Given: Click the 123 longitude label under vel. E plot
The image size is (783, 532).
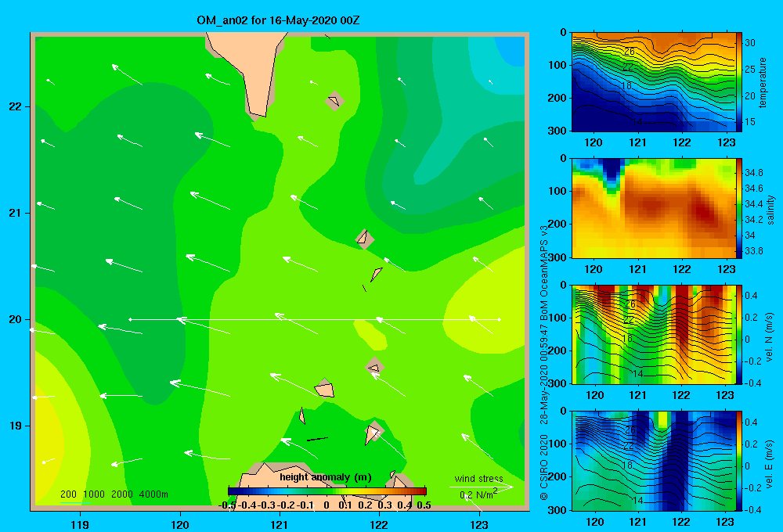Looking at the screenshot, I should coord(725,522).
